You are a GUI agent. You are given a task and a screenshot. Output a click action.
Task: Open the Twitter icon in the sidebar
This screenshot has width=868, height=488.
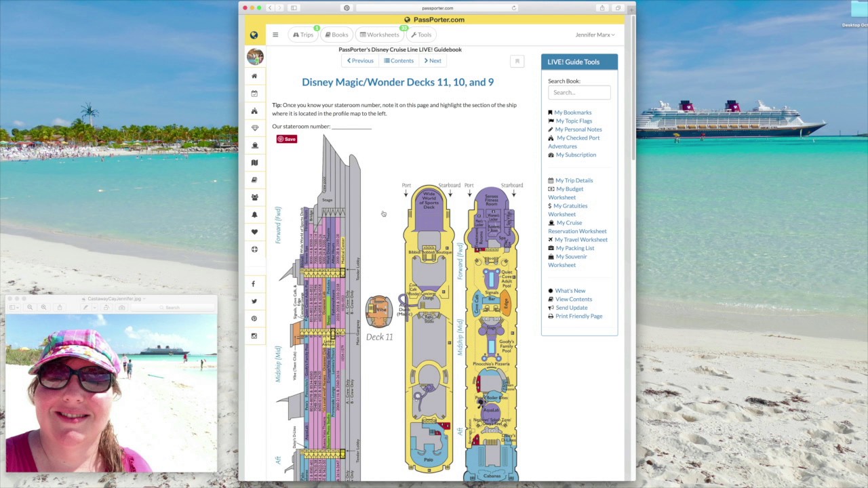point(254,301)
